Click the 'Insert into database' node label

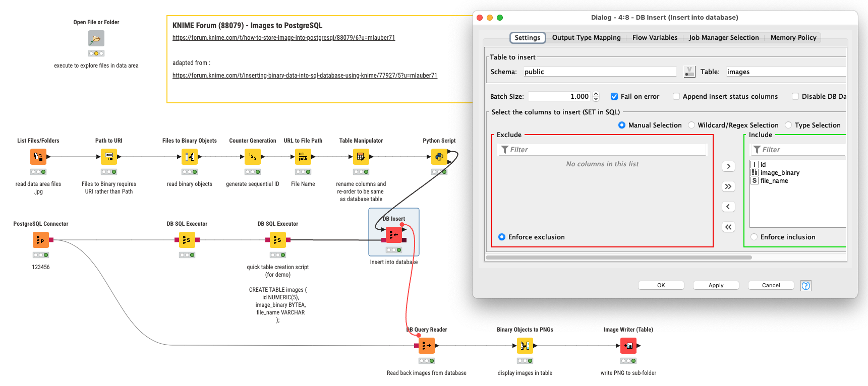click(394, 262)
